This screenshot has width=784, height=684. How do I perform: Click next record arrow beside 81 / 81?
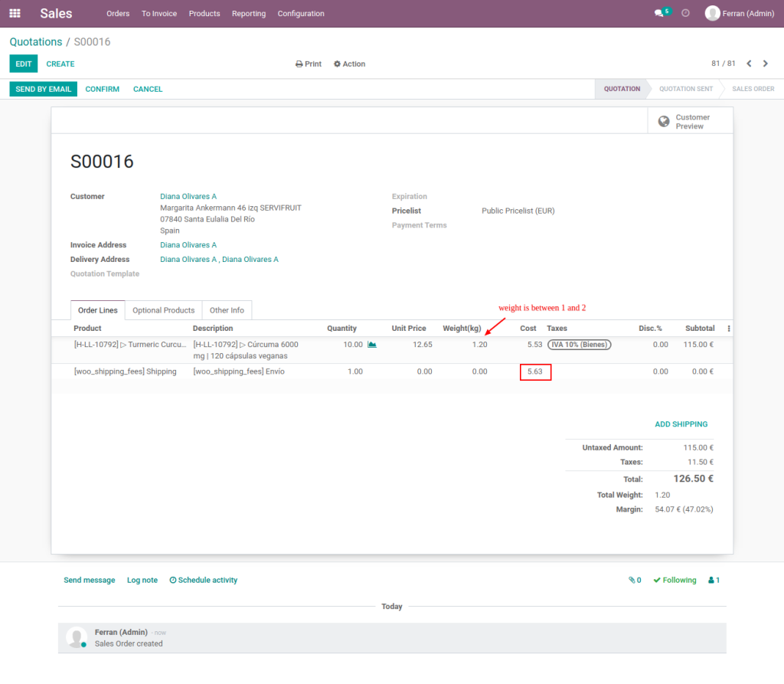[x=765, y=64]
